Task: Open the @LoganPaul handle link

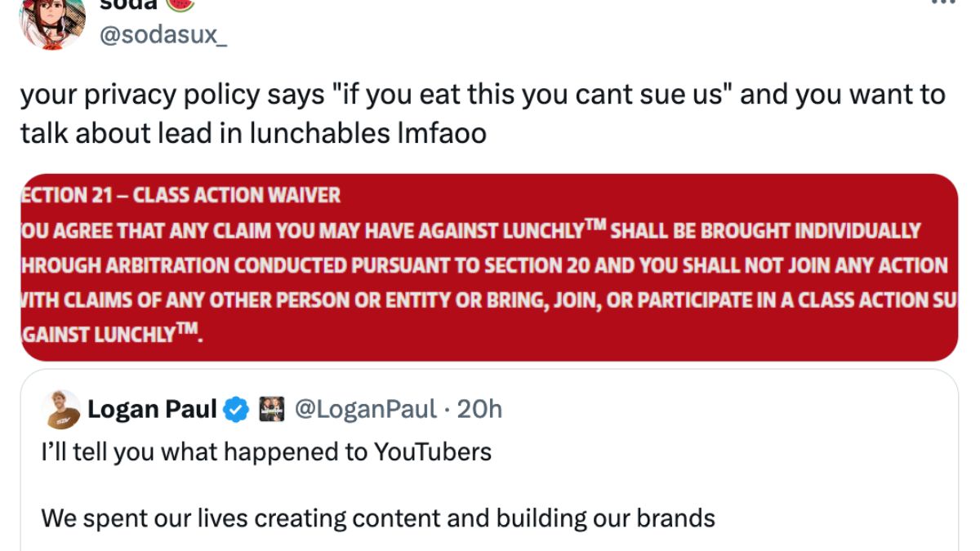Action: (x=365, y=409)
